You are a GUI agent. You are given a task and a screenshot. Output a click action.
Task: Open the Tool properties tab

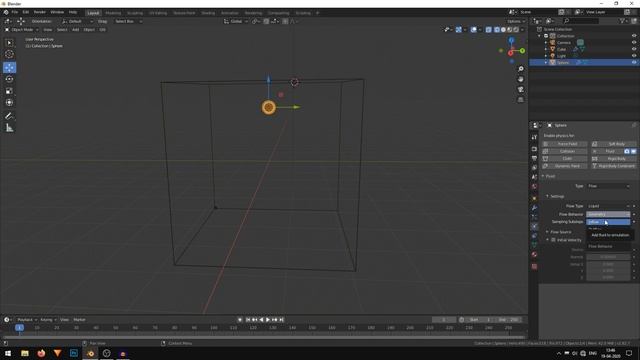point(534,138)
